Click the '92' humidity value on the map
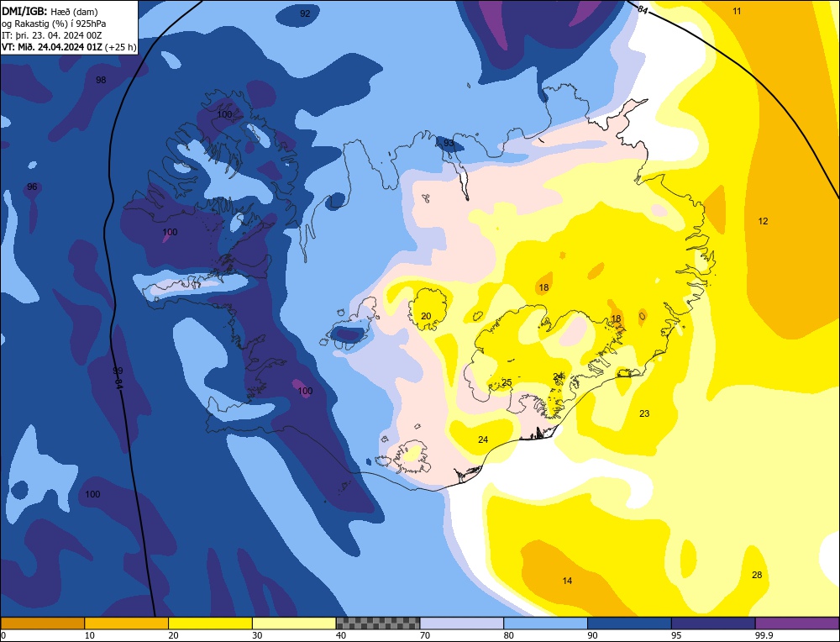Screen dimensions: 840x642 305,13
